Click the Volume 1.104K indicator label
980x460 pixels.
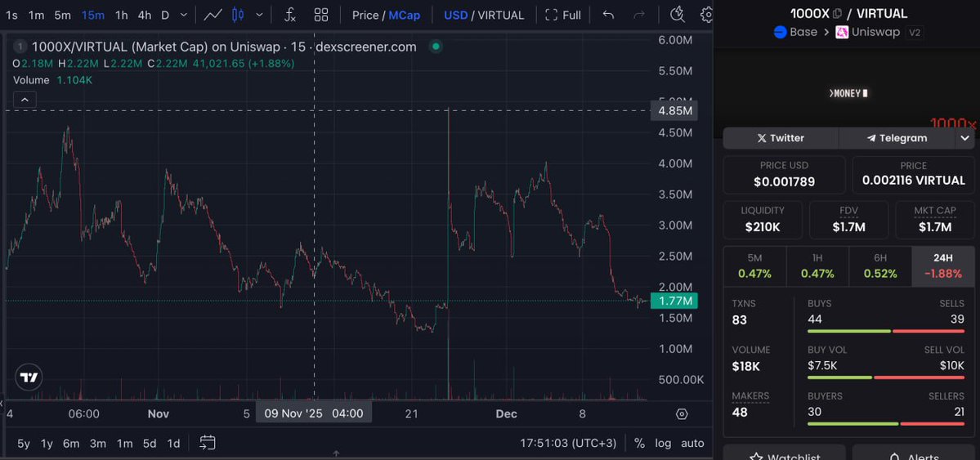(x=52, y=80)
